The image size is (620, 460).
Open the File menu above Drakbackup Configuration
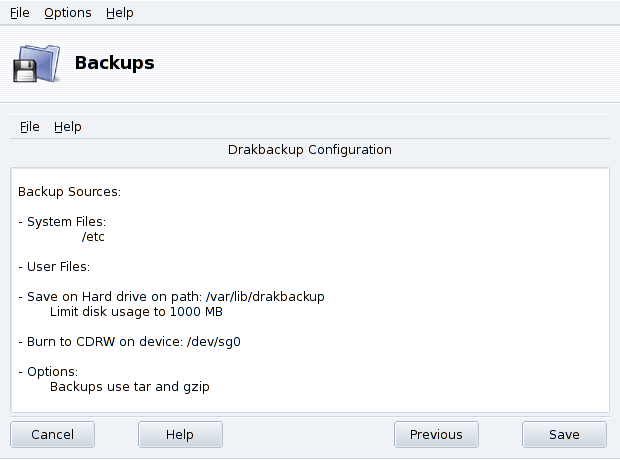(x=29, y=127)
